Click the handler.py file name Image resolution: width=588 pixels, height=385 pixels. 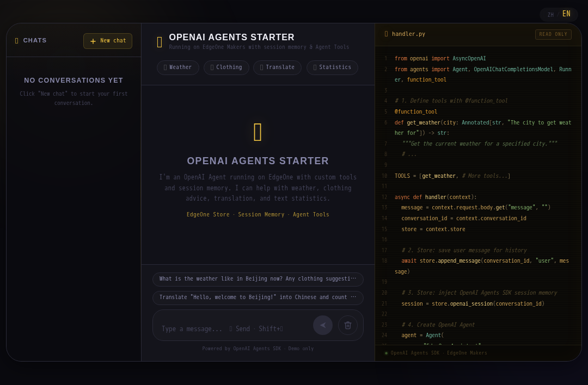coord(408,34)
